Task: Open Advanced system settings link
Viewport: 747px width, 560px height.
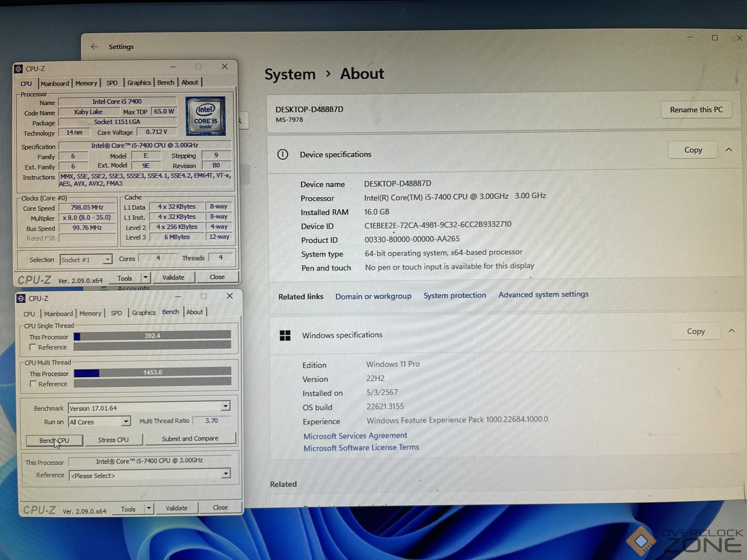Action: [543, 295]
